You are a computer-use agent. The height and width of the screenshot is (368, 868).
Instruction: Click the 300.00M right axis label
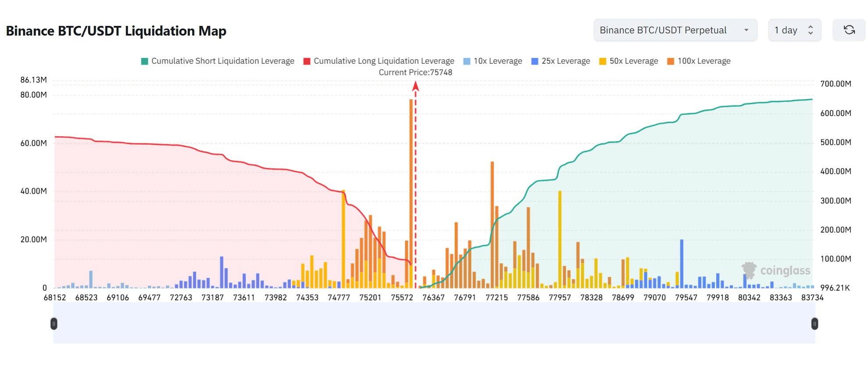tap(836, 201)
